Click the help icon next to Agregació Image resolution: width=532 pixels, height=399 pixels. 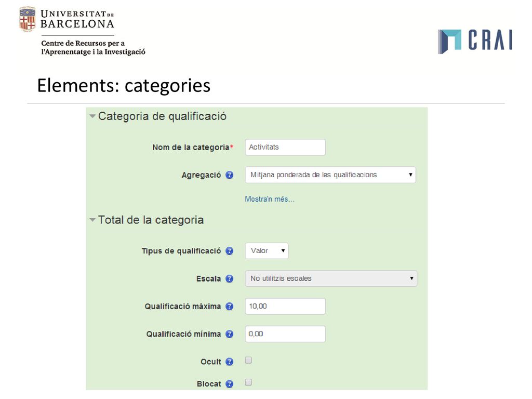(229, 175)
